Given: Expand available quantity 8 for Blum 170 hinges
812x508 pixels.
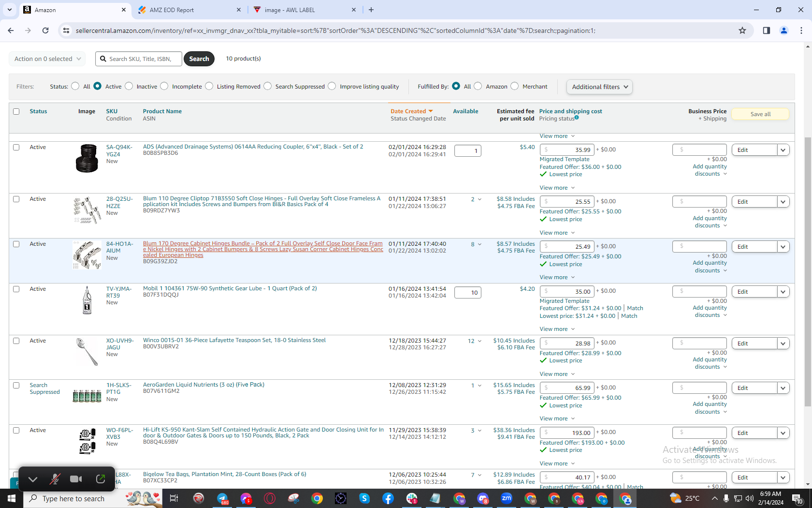Looking at the screenshot, I should click(476, 244).
